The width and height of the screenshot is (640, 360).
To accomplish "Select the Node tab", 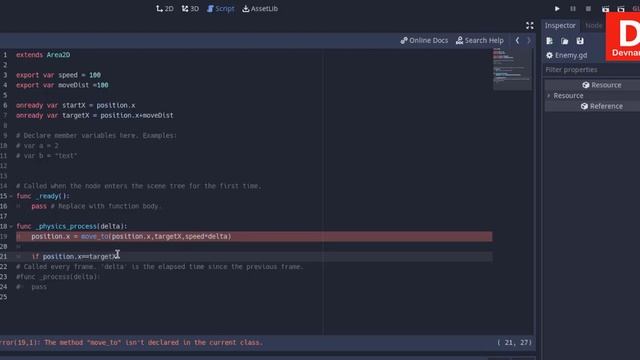I will click(593, 25).
